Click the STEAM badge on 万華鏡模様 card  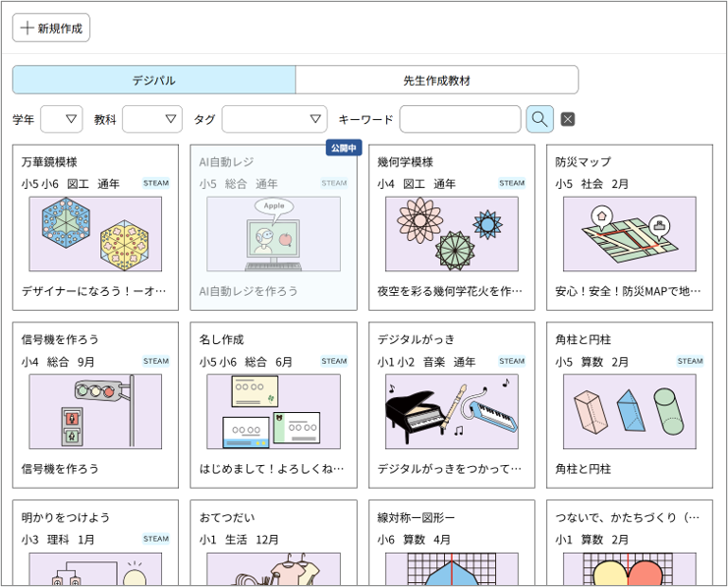click(x=156, y=183)
